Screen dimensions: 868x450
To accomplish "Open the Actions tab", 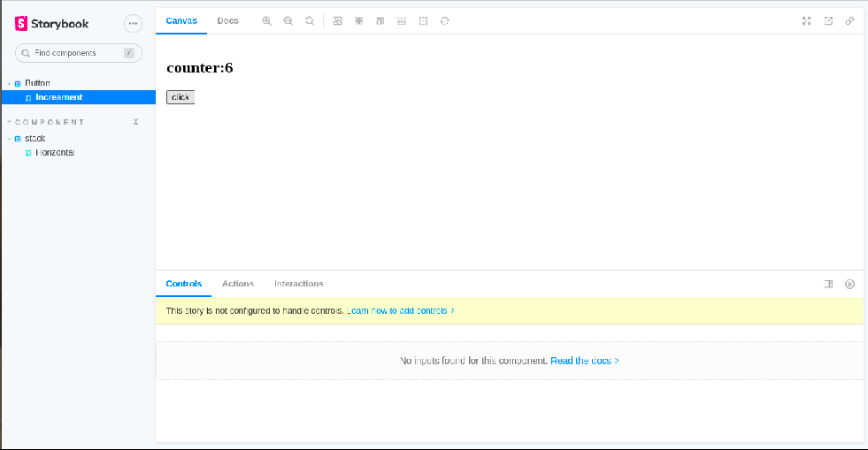I will [238, 284].
